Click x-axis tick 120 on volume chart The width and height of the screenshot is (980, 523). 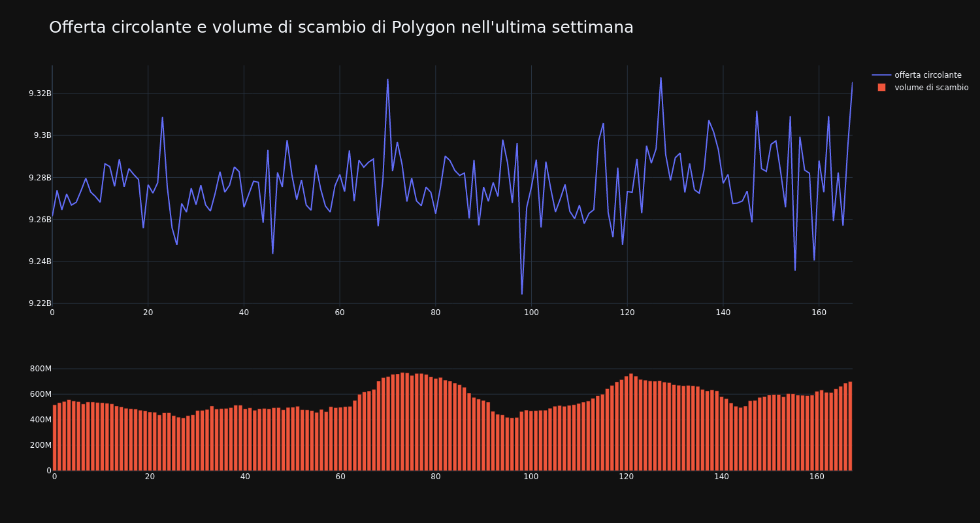[627, 477]
